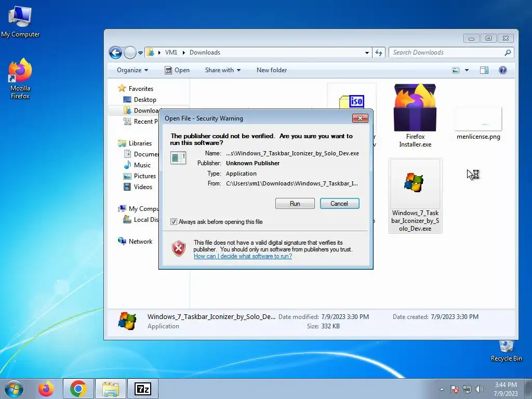Screen dimensions: 532x399
Task: Launch Google Chrome from taskbar
Action: click(x=78, y=389)
